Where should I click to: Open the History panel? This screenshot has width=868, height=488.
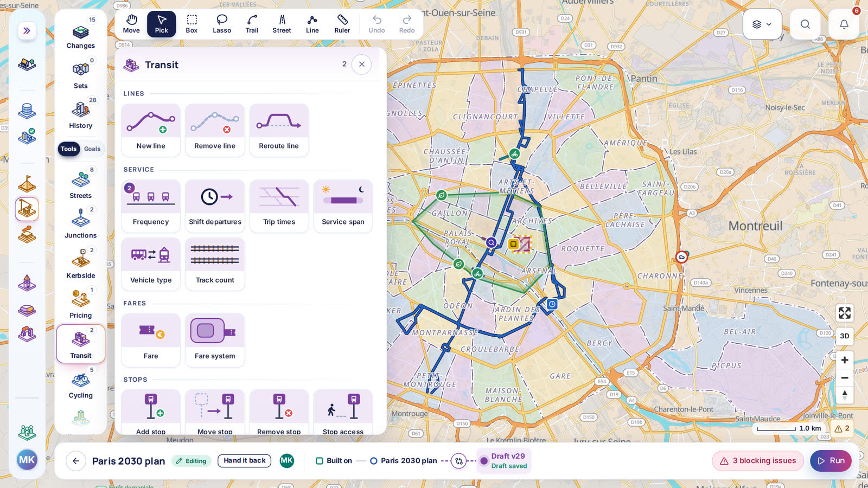pyautogui.click(x=81, y=114)
